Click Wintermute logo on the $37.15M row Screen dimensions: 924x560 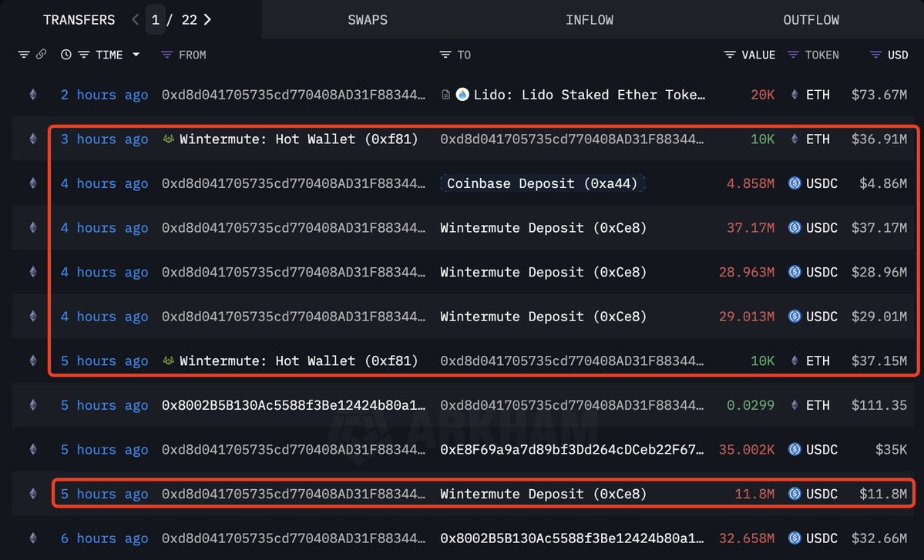169,360
